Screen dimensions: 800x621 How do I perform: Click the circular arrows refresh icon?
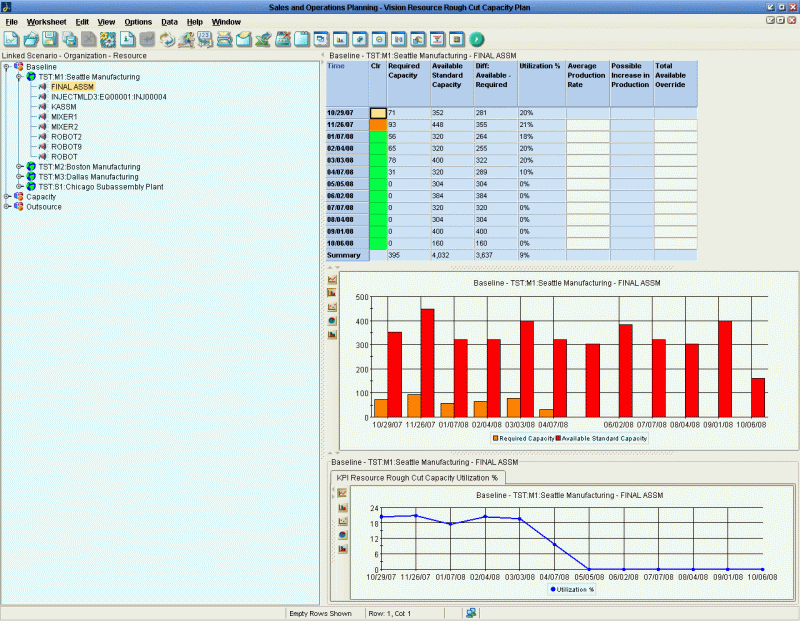(166, 39)
